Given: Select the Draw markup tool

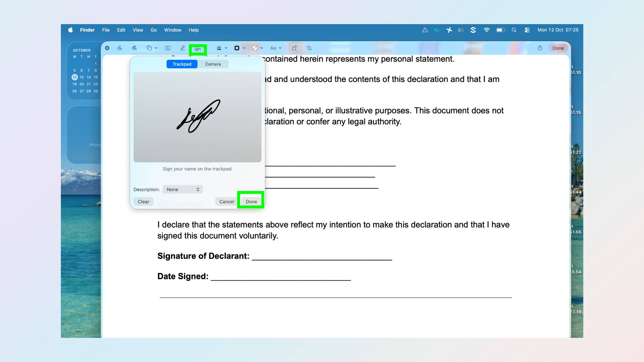Looking at the screenshot, I should coord(134,48).
